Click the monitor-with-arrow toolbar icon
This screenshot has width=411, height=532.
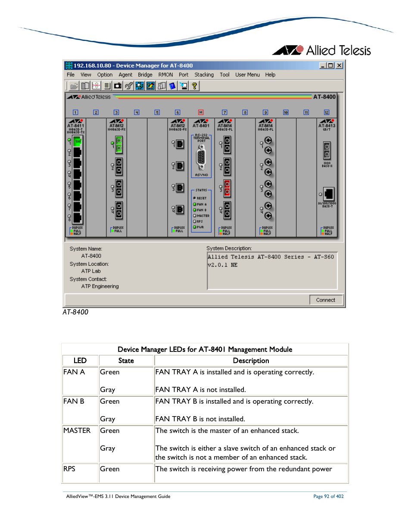[x=184, y=86]
